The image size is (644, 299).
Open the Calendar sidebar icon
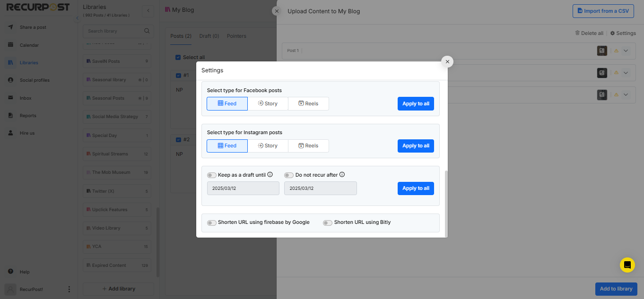pos(10,45)
